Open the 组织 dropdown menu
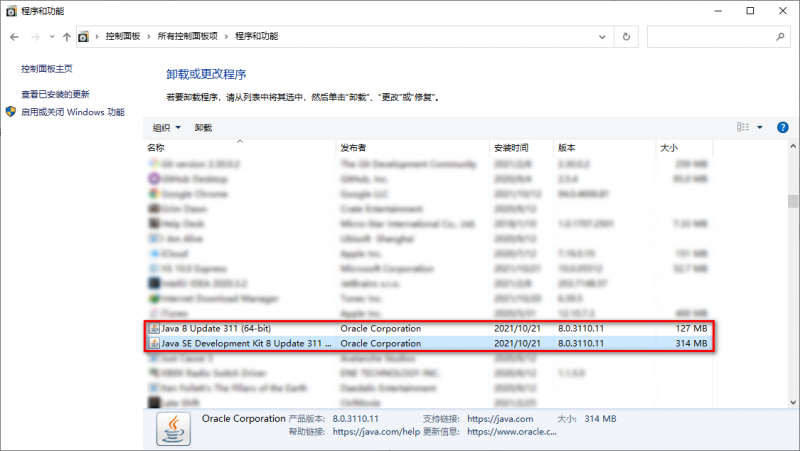This screenshot has width=800, height=451. click(x=166, y=128)
